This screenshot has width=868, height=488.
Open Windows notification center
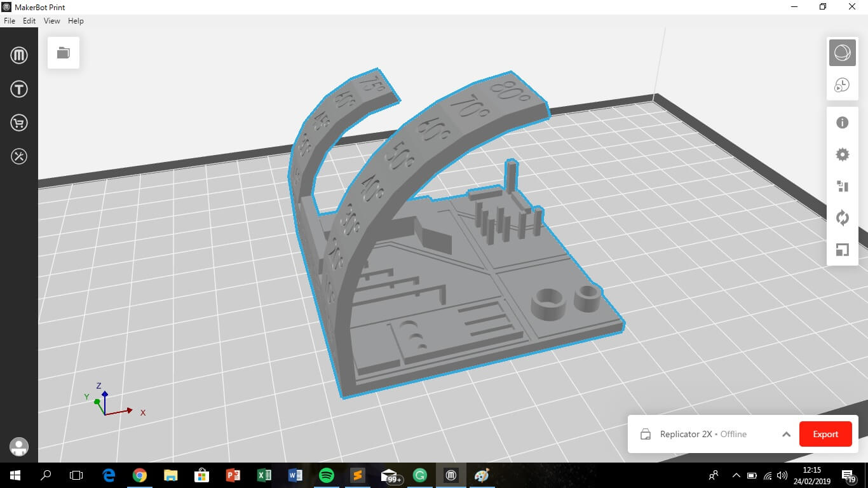(849, 475)
